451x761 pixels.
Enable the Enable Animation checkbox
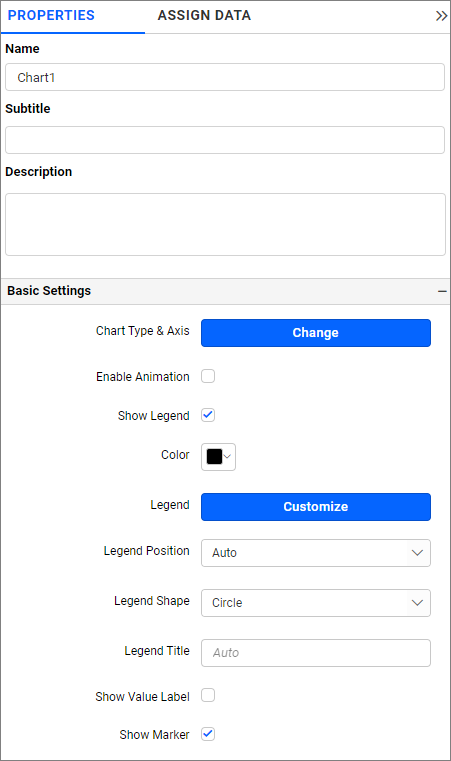tap(208, 376)
